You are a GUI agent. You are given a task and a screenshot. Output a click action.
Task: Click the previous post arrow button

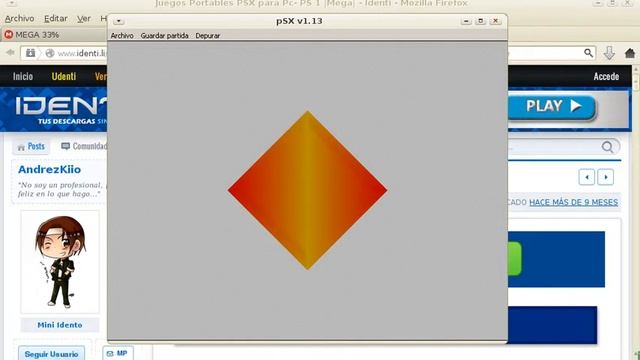587,177
